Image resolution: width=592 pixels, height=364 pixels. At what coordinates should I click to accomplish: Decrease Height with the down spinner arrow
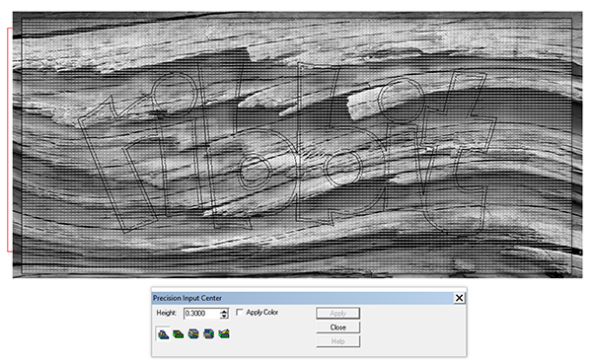(x=224, y=316)
